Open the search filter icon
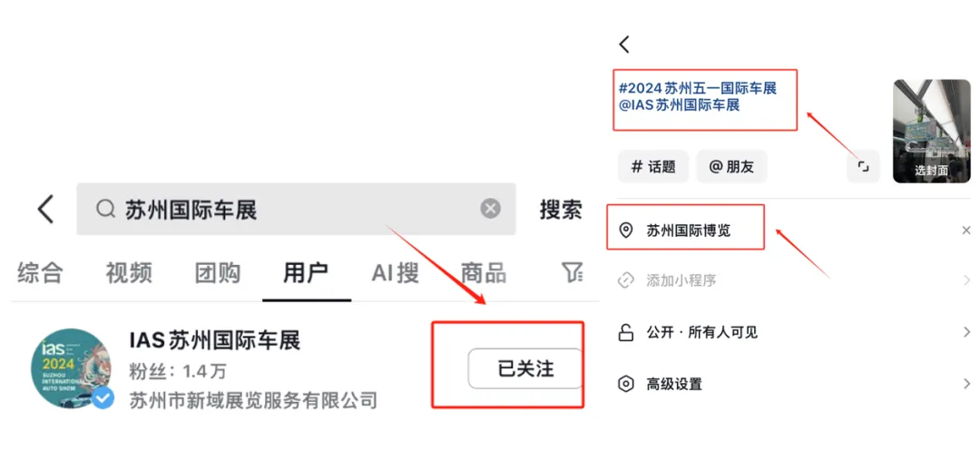Viewport: 980px width, 451px height. 572,271
